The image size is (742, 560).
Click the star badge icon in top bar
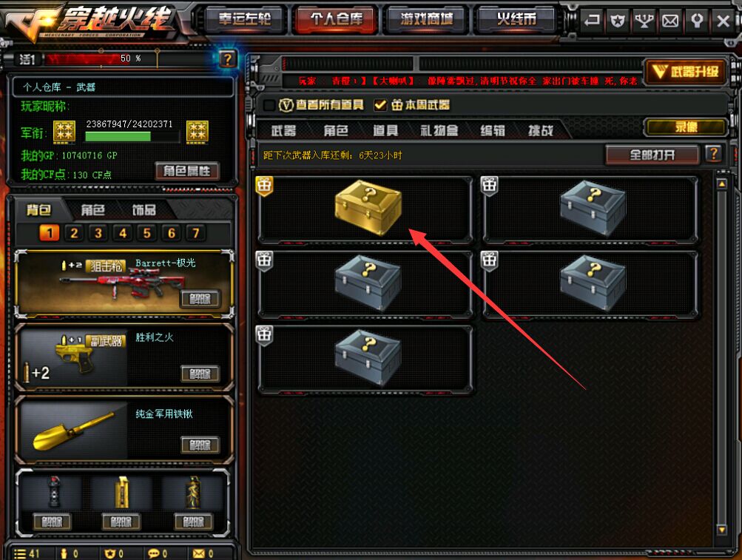[x=618, y=21]
